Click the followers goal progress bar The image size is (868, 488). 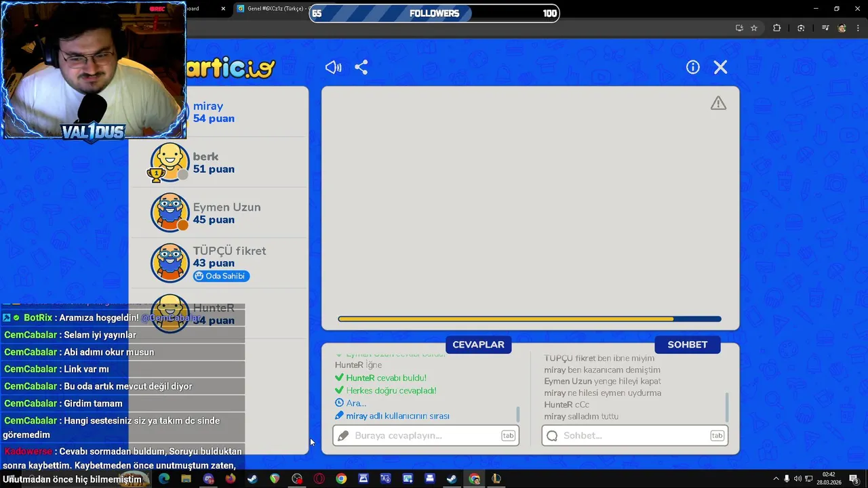point(434,13)
